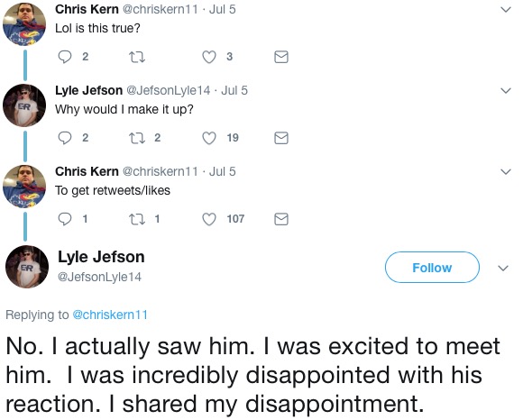
Task: Open Lyle Jefson's large avatar beside Follow
Action: [x=27, y=267]
